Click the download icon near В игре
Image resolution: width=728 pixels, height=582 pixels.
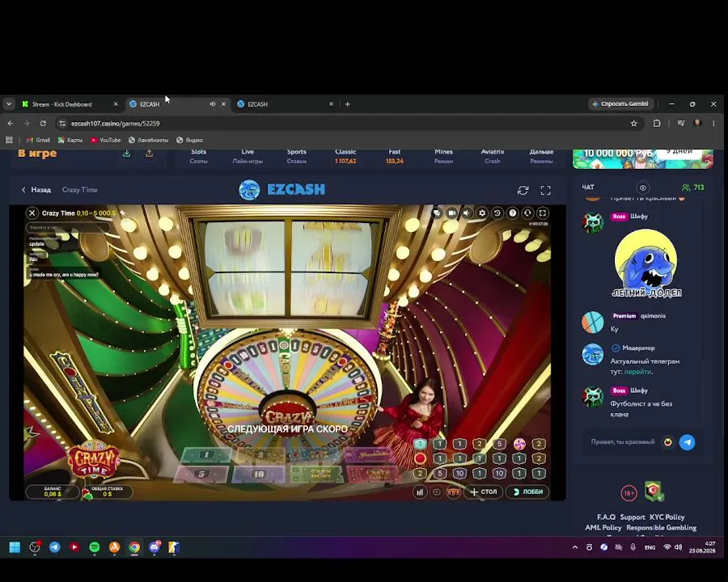126,153
